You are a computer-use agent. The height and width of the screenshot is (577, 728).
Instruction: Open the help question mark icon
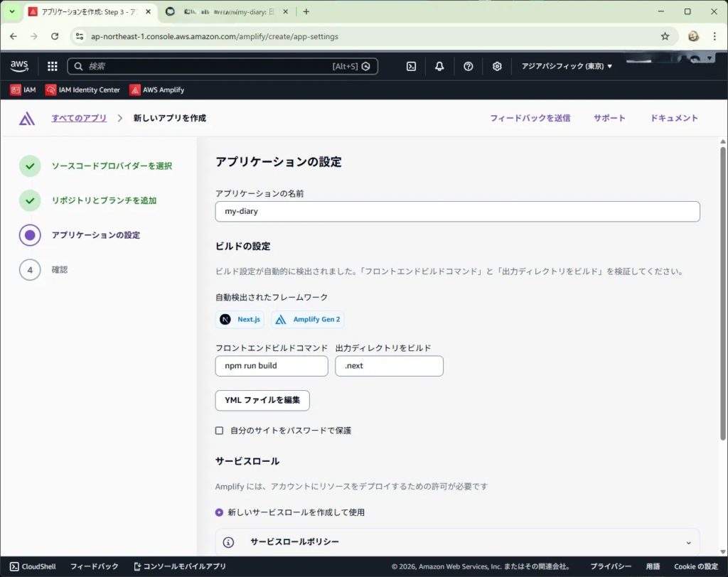[468, 66]
